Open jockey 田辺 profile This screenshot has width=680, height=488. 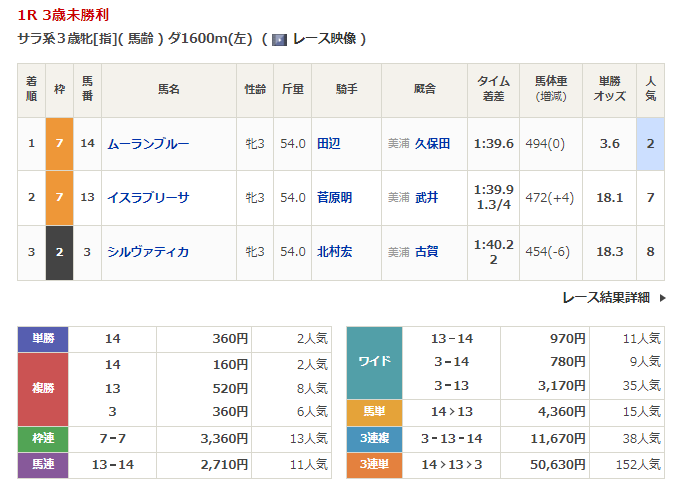point(328,144)
